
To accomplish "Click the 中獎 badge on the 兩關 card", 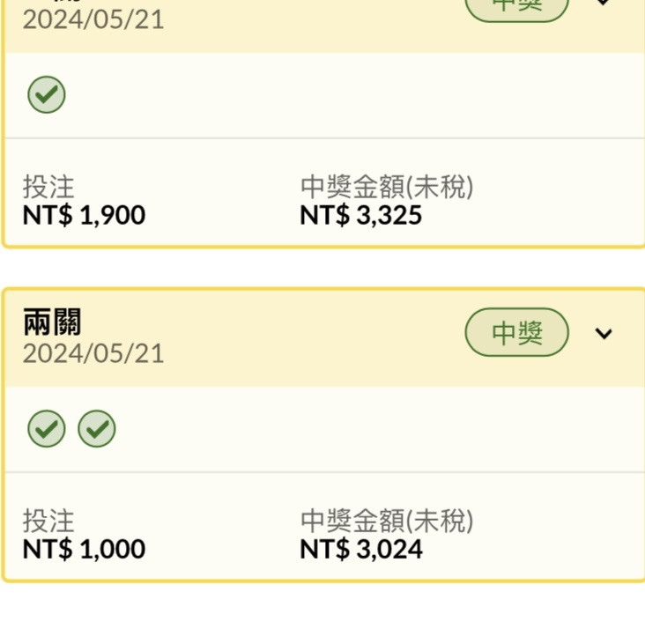I will coord(517,332).
